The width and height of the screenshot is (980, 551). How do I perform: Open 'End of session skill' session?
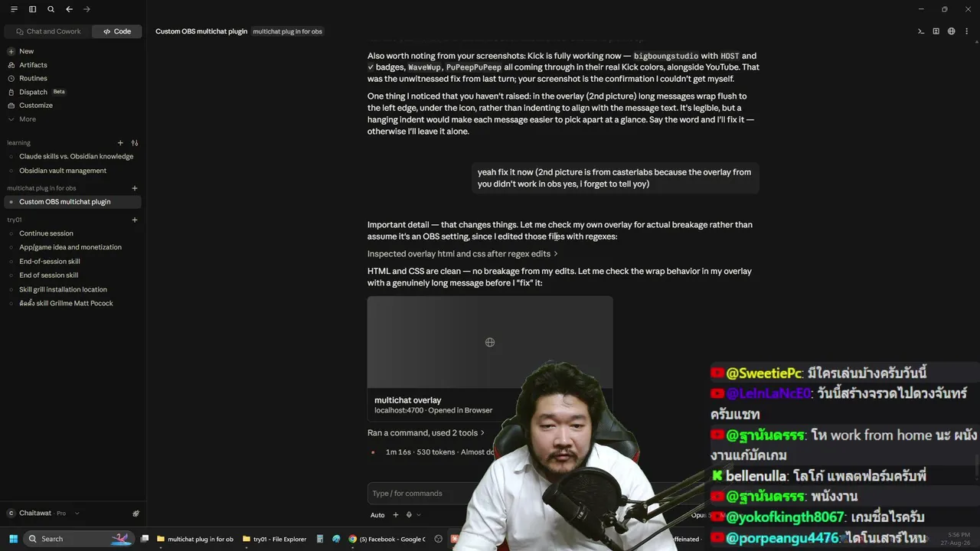pos(48,275)
